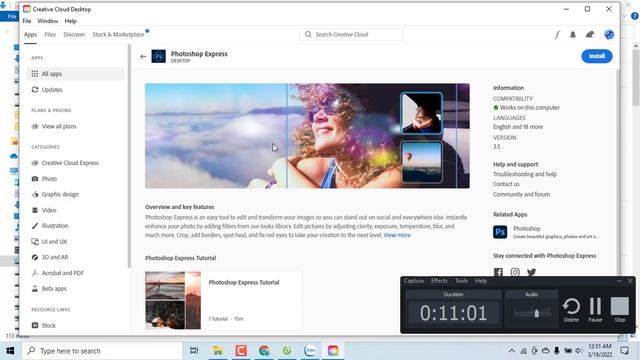Open the Window menu
Screen dimensions: 640x360
(48, 21)
